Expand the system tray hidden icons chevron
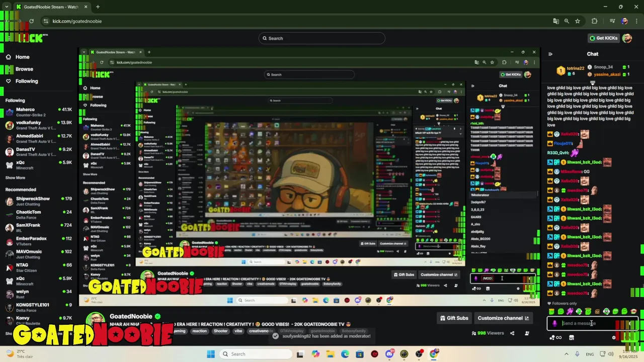The image size is (644, 362). pos(566,354)
